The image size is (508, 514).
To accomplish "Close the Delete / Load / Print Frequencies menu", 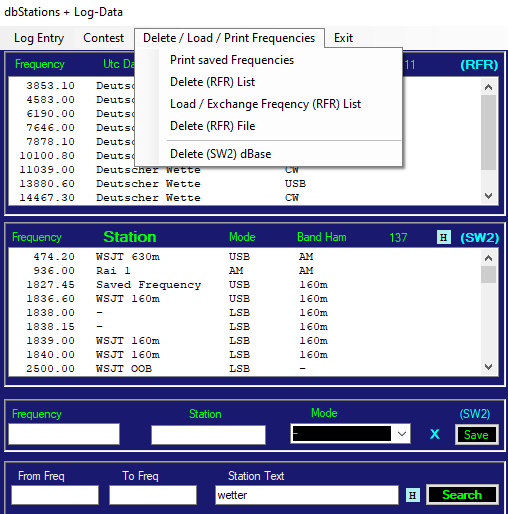I will [229, 38].
